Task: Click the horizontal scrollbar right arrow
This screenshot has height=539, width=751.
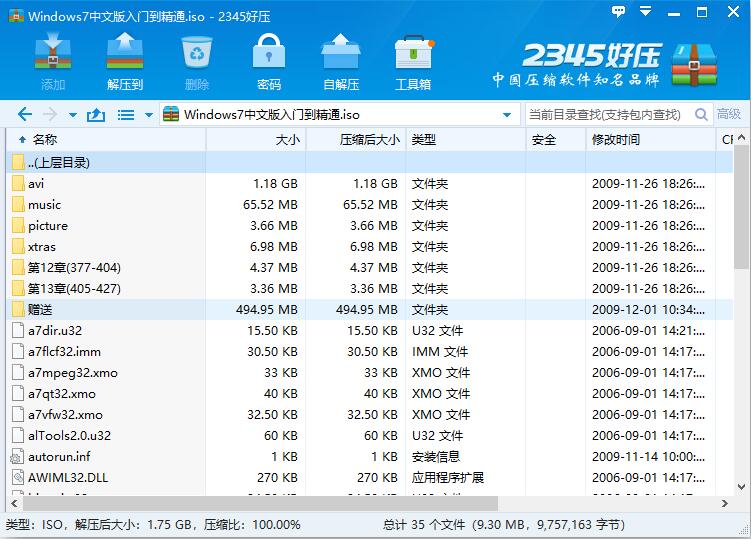Action: pos(724,503)
